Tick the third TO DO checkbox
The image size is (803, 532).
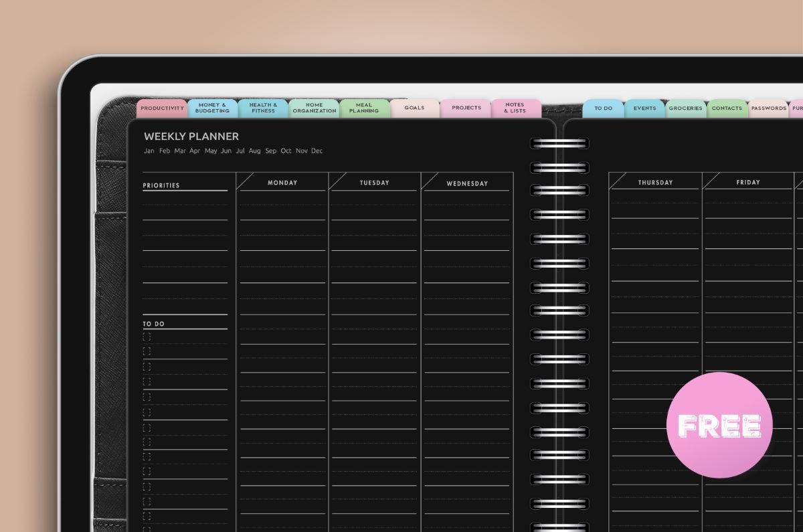[147, 367]
